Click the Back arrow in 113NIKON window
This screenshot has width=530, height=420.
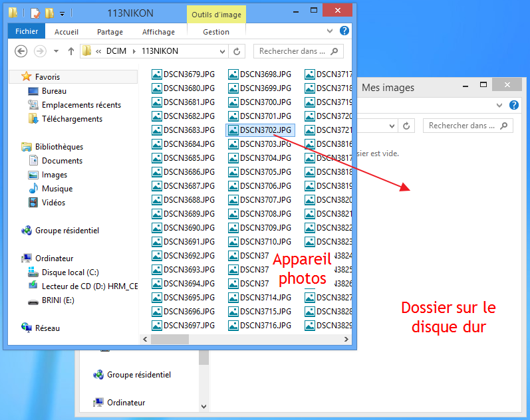[21, 51]
